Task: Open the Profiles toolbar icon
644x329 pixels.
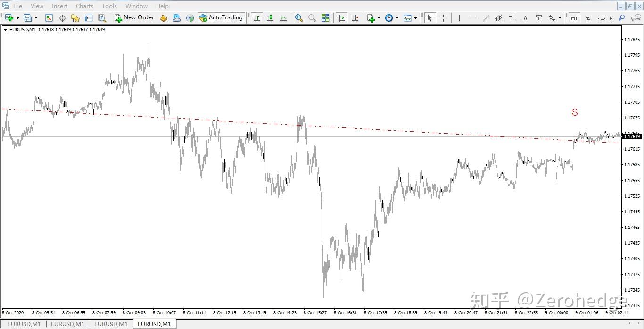Action: tap(27, 18)
